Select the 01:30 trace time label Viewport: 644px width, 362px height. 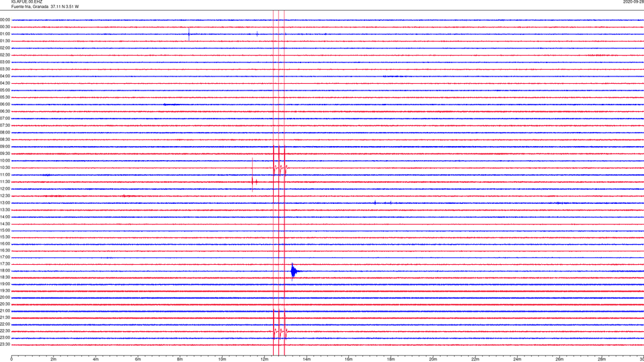5,41
